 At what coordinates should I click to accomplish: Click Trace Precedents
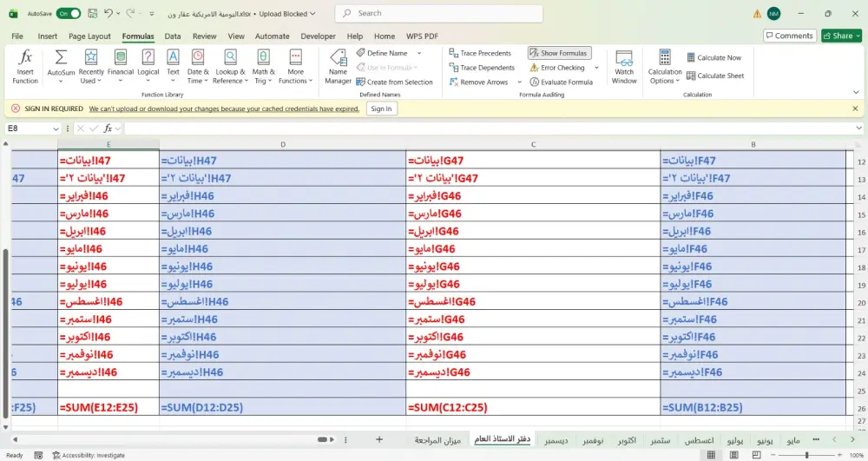coord(480,53)
